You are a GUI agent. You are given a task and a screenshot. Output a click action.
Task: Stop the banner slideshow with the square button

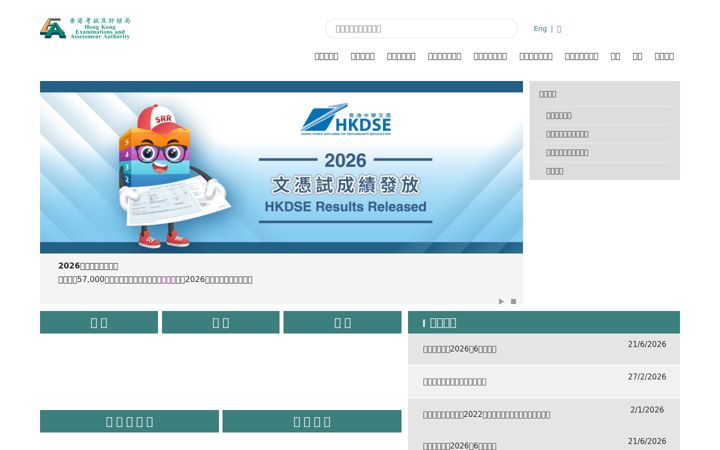[513, 301]
